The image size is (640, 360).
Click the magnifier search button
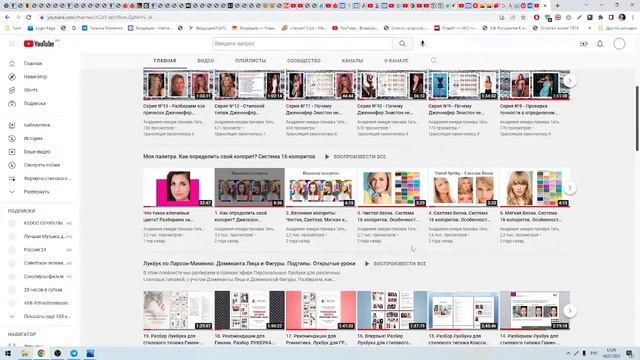[x=402, y=43]
